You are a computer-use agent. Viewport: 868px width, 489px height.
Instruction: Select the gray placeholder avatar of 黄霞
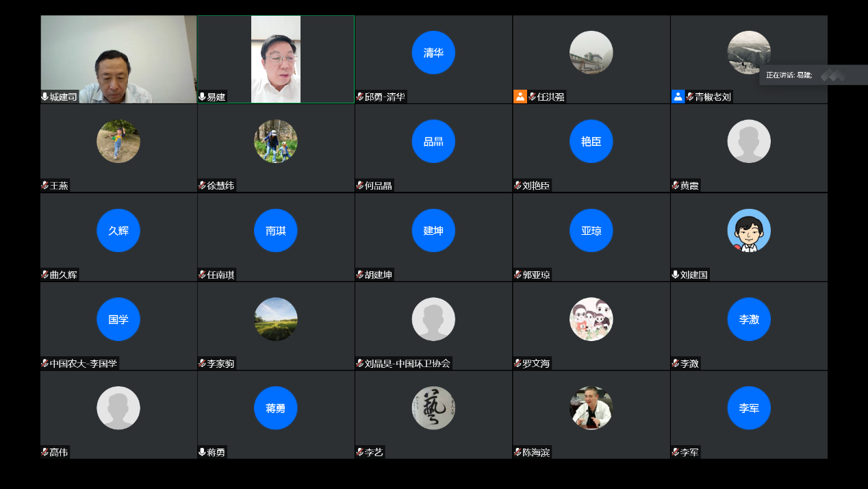coord(749,141)
